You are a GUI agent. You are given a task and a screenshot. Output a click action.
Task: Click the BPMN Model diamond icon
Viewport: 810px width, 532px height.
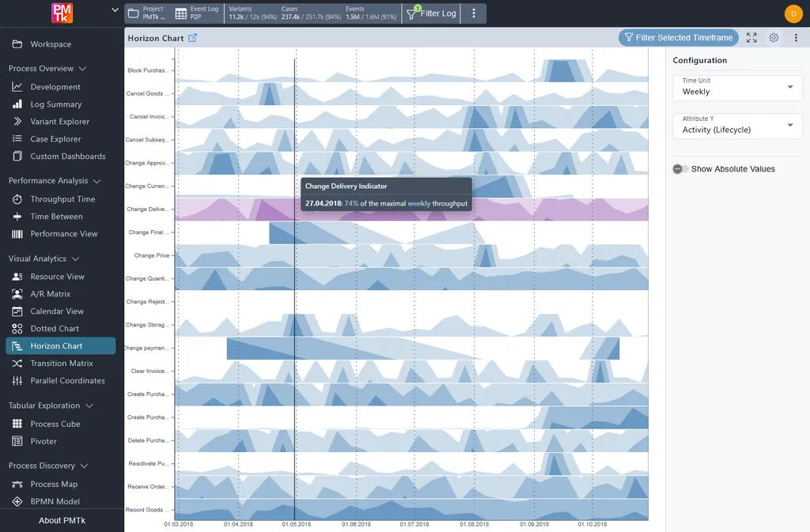pyautogui.click(x=17, y=501)
